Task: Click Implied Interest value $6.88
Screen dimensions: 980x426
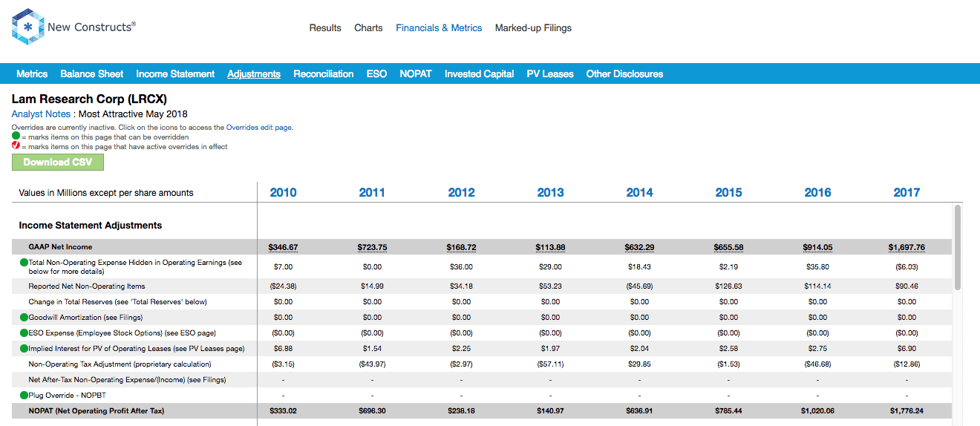Action: (283, 348)
